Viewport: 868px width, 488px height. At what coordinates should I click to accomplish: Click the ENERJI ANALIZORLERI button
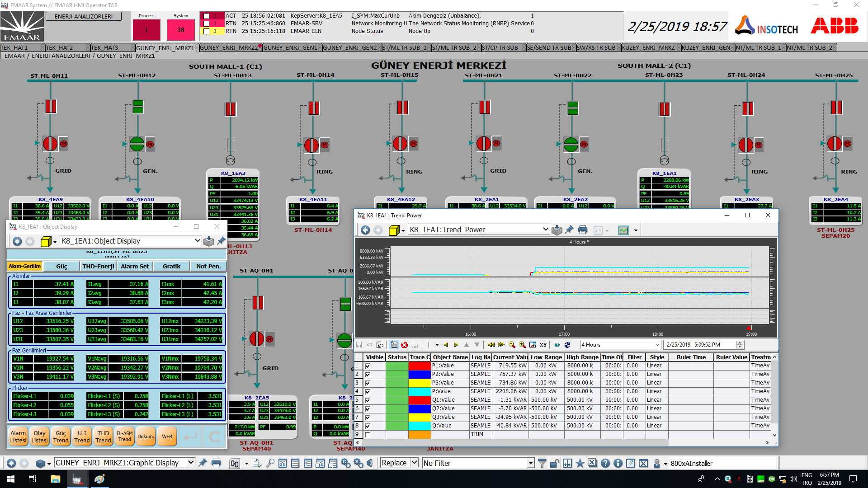(x=84, y=16)
